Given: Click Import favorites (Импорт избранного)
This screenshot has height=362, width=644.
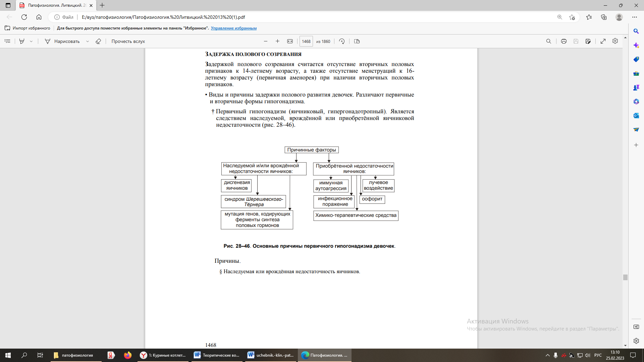Looking at the screenshot, I should point(28,28).
